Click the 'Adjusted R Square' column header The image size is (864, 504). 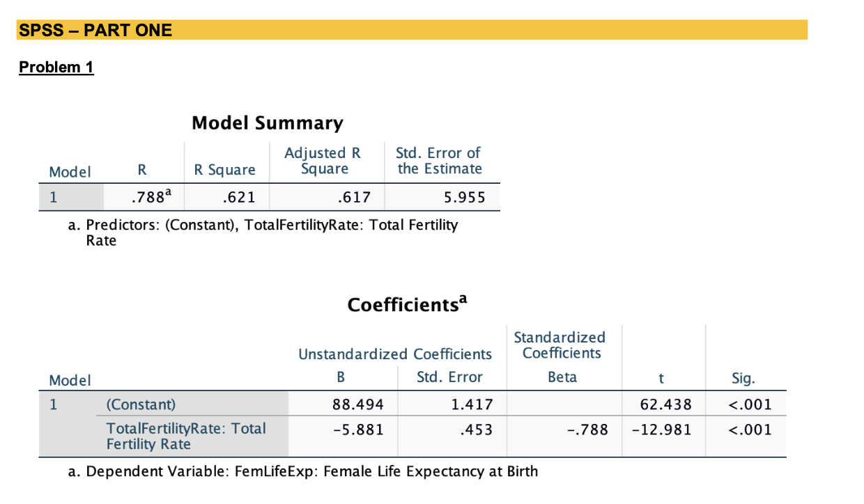tap(325, 161)
